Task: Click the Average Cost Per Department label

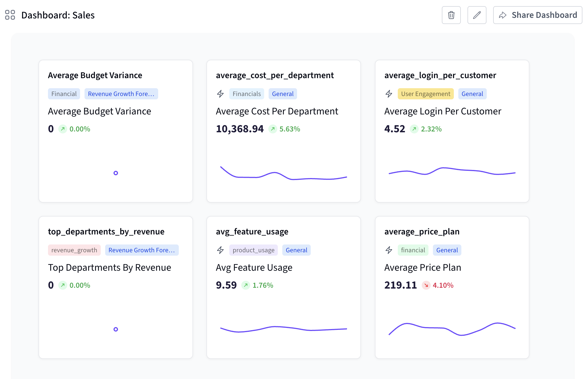Action: coord(277,111)
